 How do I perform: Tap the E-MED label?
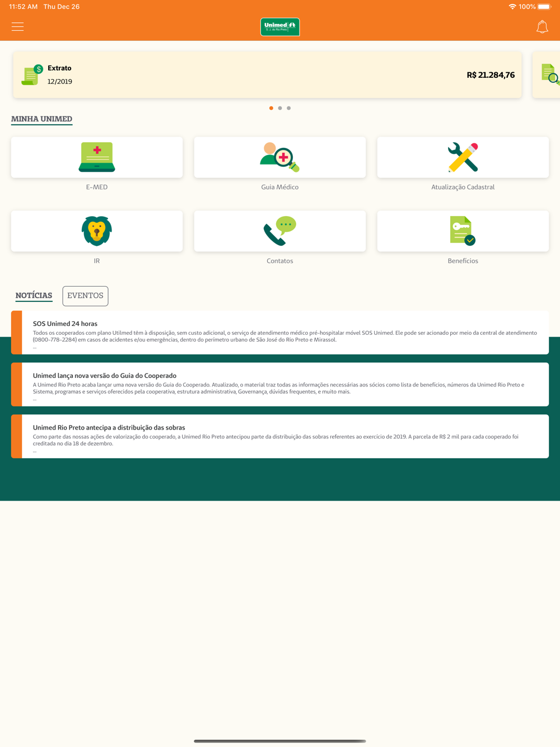pos(97,187)
